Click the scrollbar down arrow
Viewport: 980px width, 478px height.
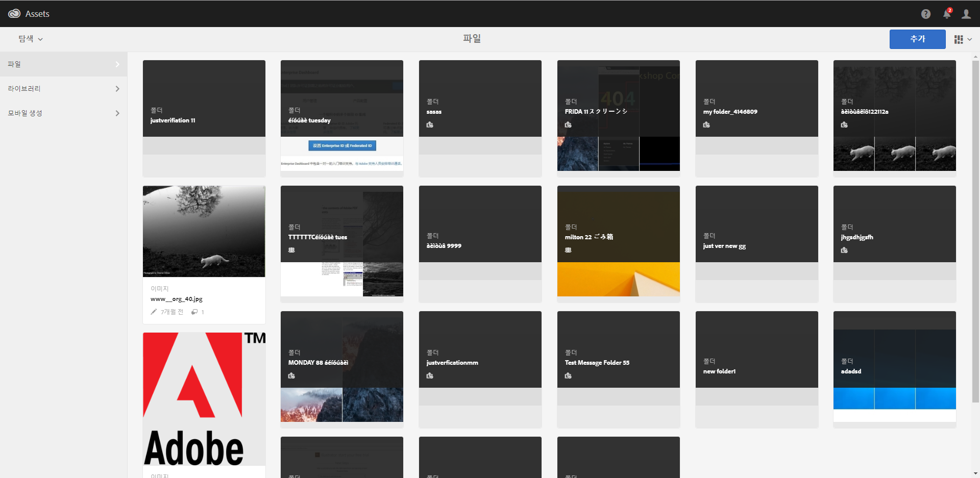975,473
